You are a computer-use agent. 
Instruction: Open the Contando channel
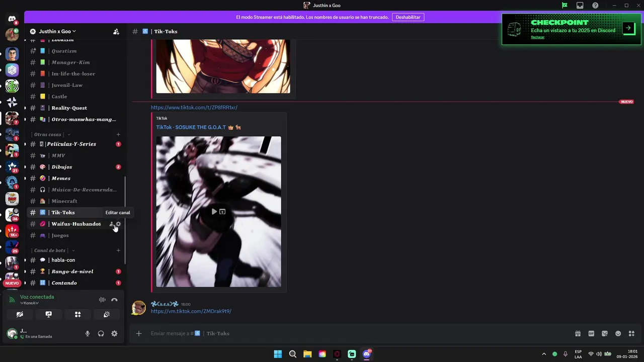click(75, 283)
